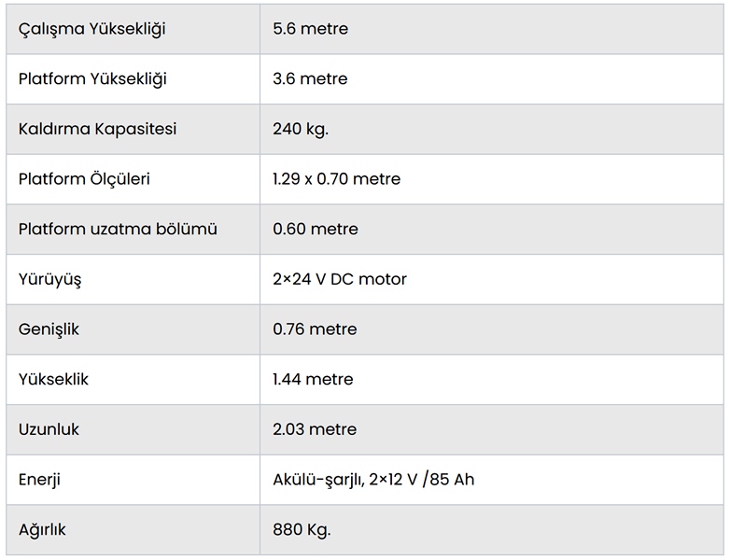Select the "5.6 metre" value cell

pos(310,29)
